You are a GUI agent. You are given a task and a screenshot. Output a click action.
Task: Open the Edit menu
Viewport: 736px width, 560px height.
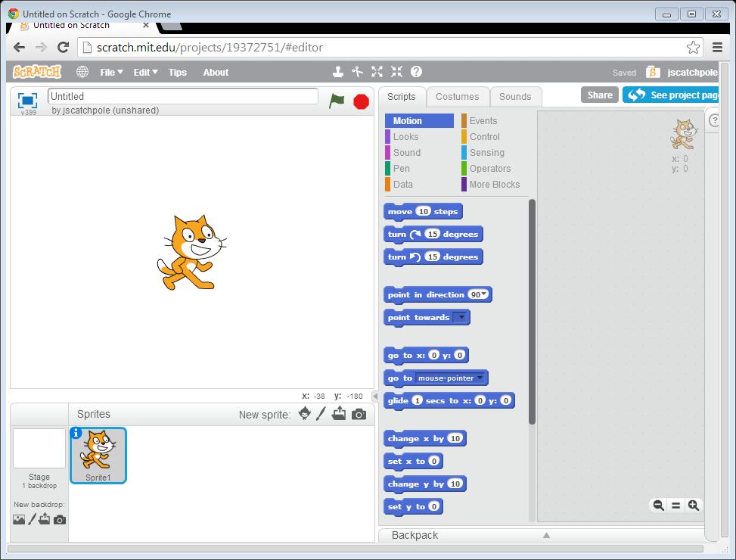tap(145, 73)
